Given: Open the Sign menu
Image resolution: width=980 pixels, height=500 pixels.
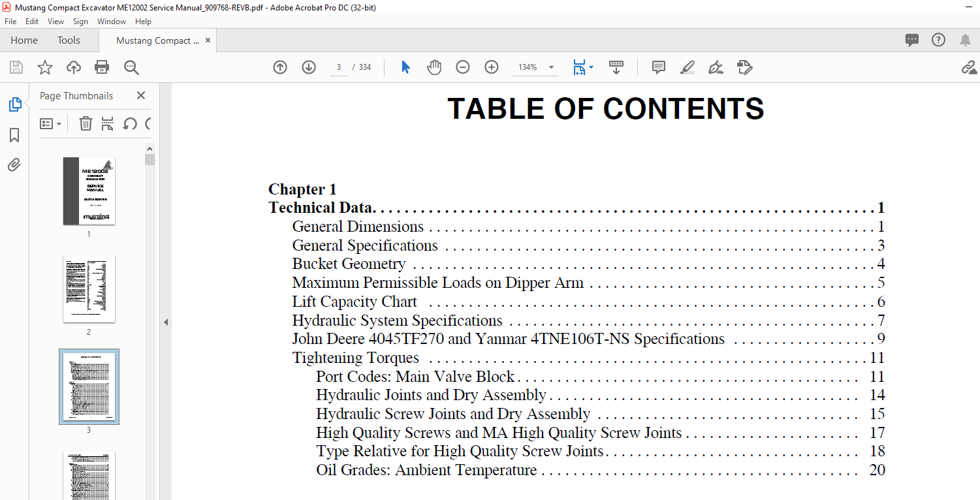Looking at the screenshot, I should pos(80,22).
